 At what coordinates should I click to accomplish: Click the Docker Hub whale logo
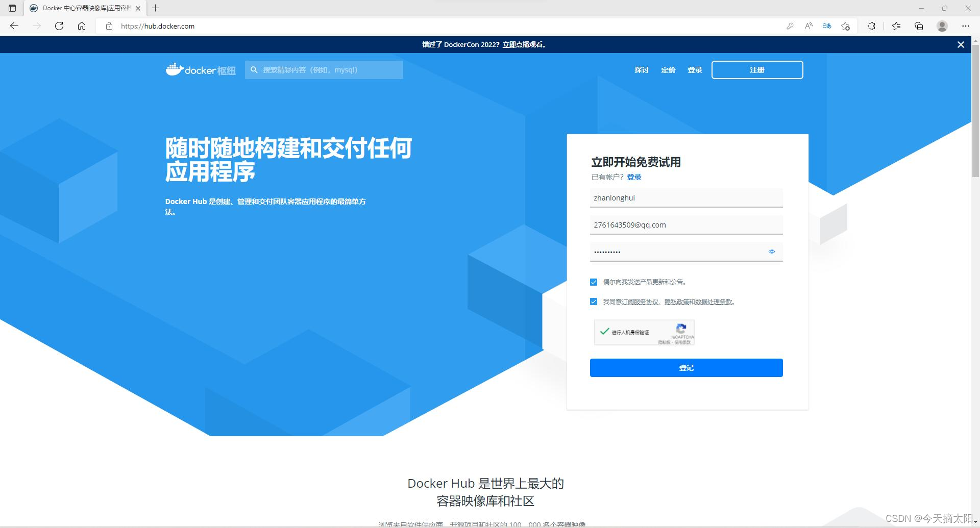pos(201,70)
